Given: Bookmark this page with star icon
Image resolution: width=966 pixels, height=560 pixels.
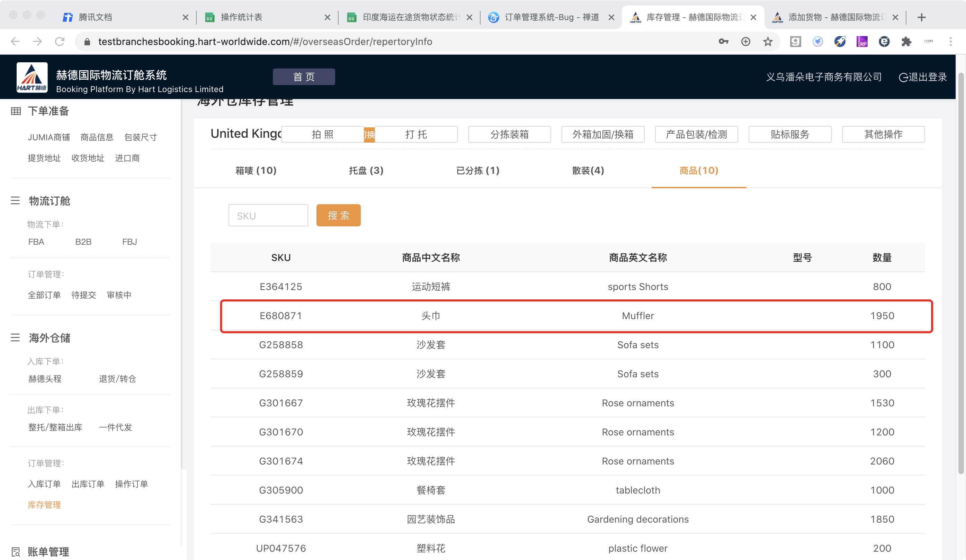Looking at the screenshot, I should tap(768, 42).
